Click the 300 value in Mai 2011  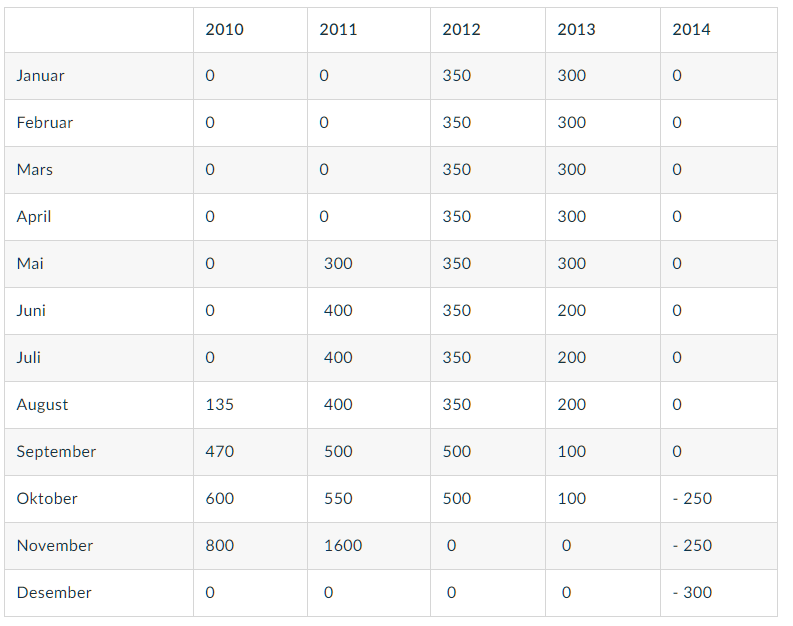point(338,263)
